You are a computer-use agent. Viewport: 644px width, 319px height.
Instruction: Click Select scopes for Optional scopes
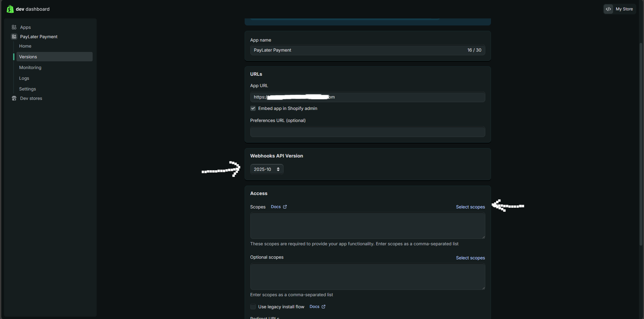[470, 258]
